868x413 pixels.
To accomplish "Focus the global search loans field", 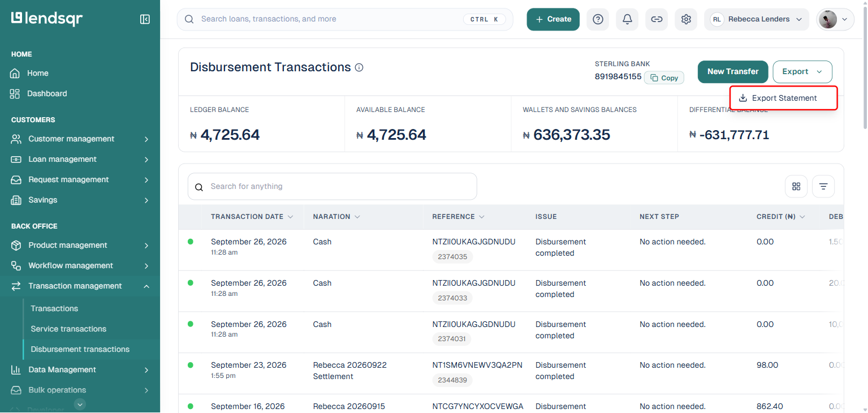I will [345, 19].
